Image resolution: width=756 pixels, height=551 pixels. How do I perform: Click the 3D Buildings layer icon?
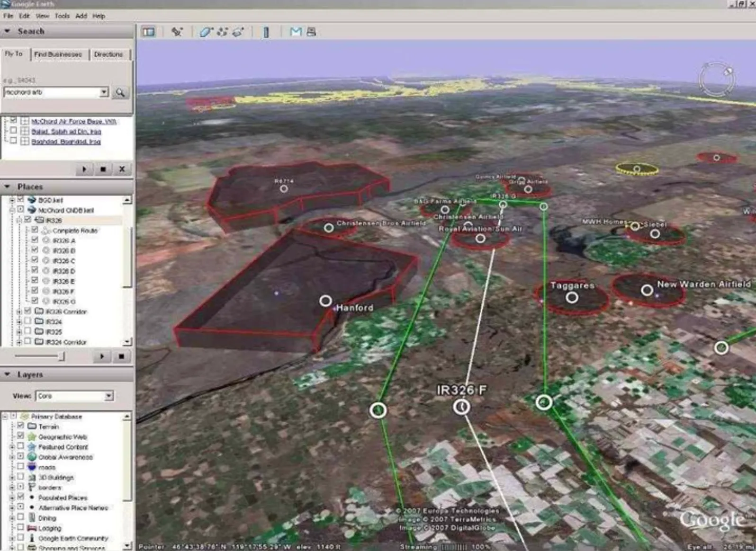[32, 477]
